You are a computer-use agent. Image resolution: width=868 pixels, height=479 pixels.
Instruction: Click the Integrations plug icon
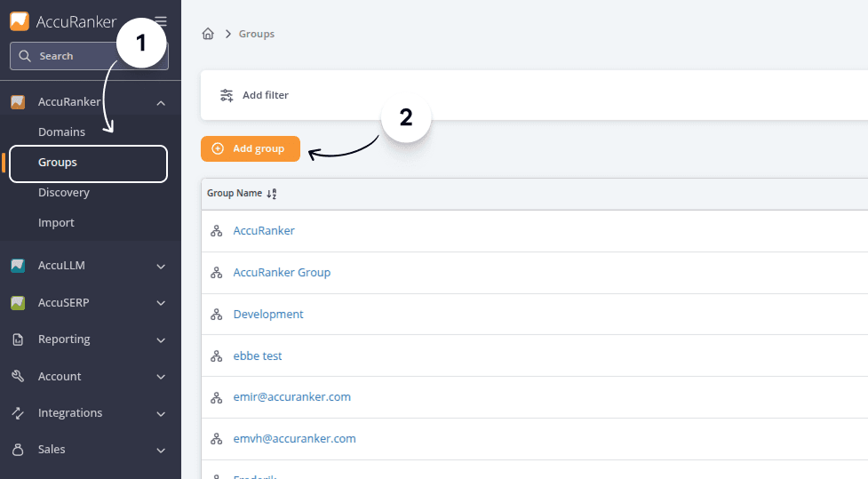(18, 413)
